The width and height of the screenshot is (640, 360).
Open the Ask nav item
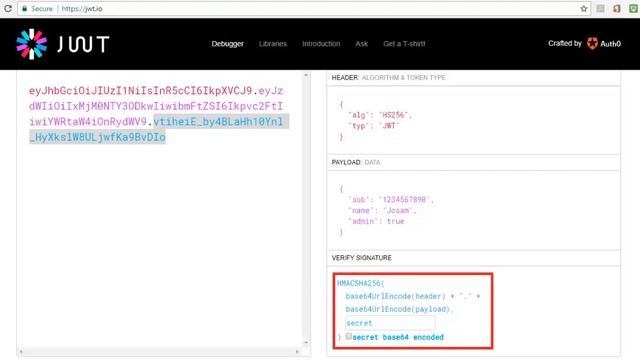click(x=361, y=44)
